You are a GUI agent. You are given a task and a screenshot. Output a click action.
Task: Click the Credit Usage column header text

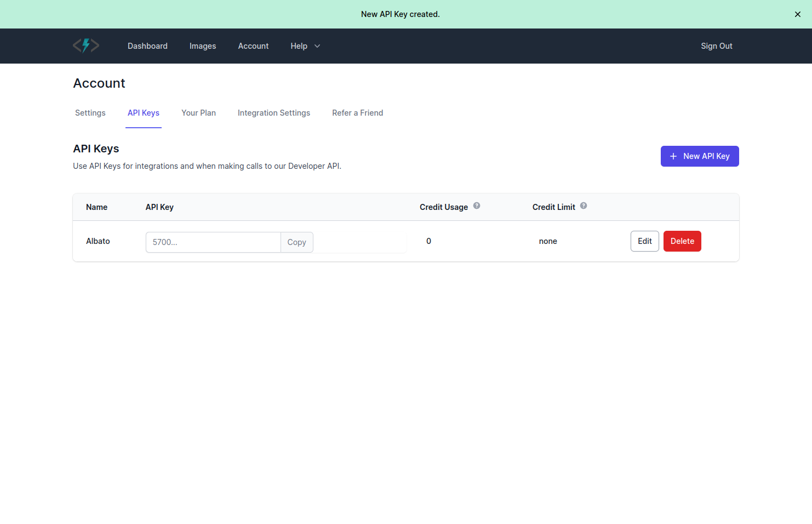pyautogui.click(x=444, y=207)
